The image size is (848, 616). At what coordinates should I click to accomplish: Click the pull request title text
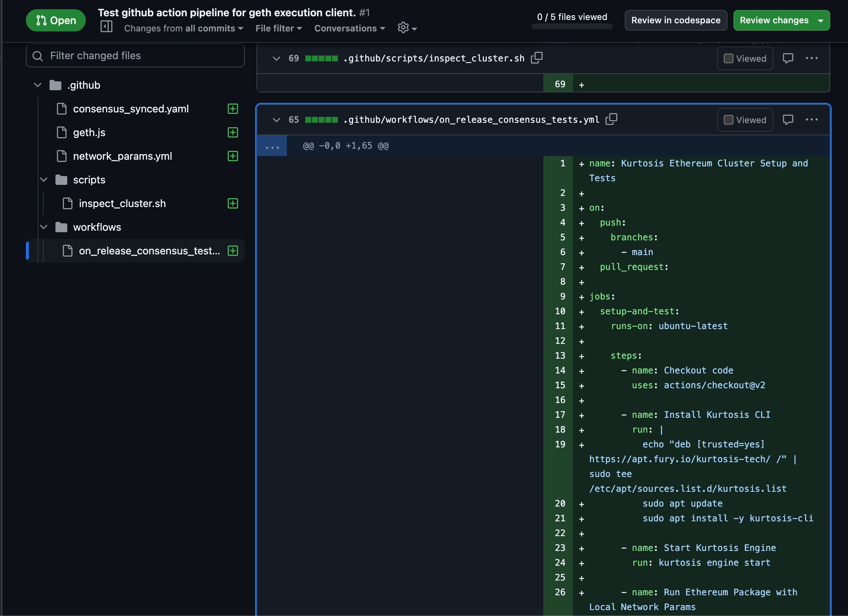pos(227,12)
